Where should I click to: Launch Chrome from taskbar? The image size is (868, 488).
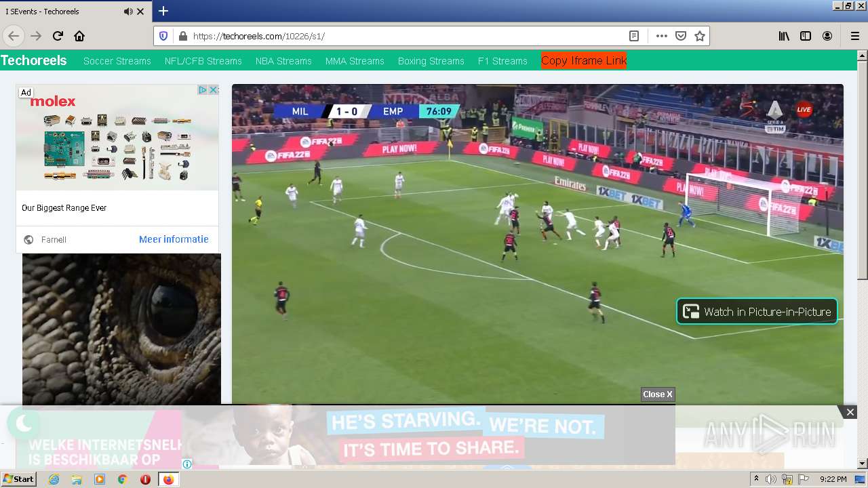pos(122,479)
